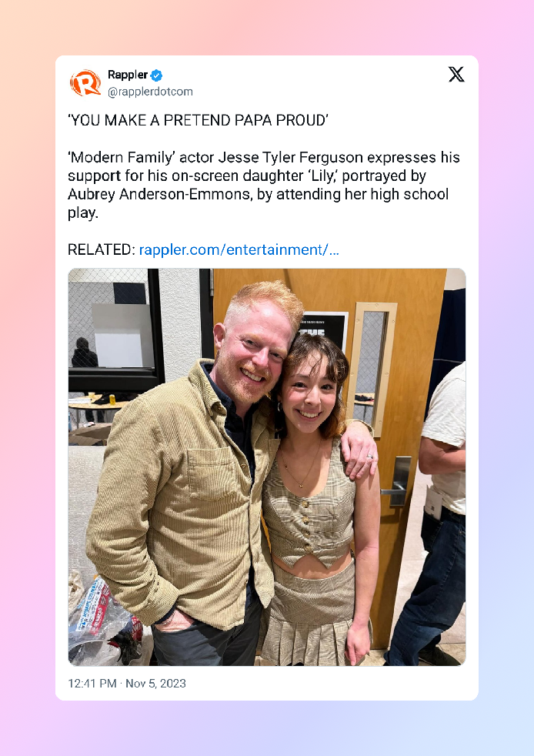534x756 pixels.
Task: Click the green corduroy jacket pocket
Action: 212,473
